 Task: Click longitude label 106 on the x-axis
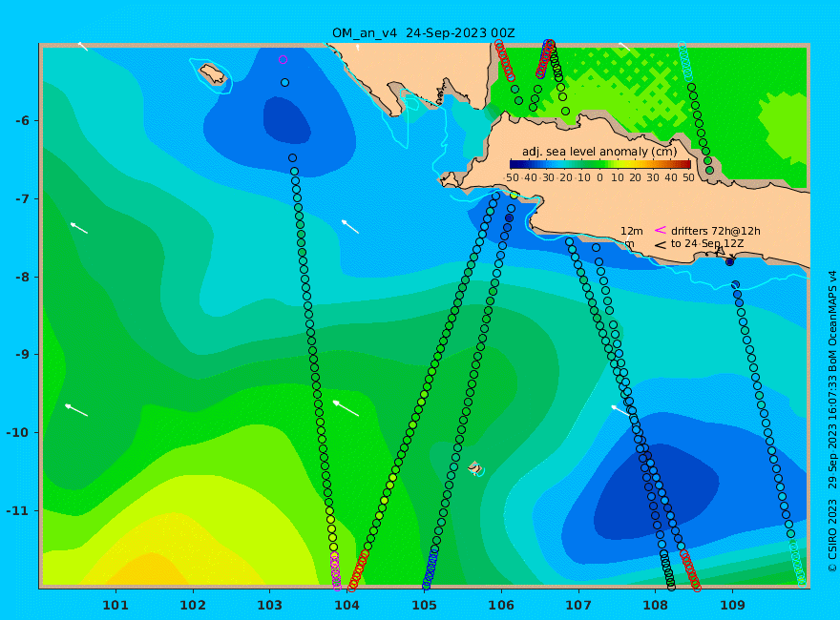pyautogui.click(x=501, y=606)
